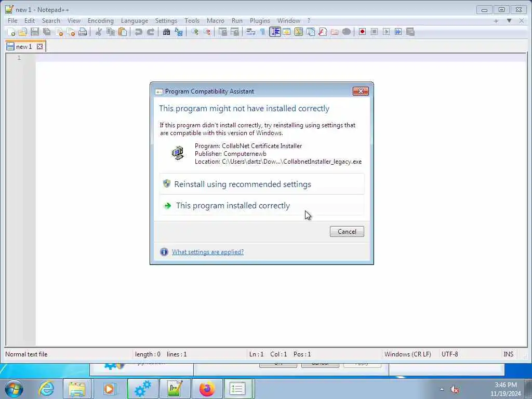532x399 pixels.
Task: Click the Zoom Out toolbar icon
Action: pos(207,32)
